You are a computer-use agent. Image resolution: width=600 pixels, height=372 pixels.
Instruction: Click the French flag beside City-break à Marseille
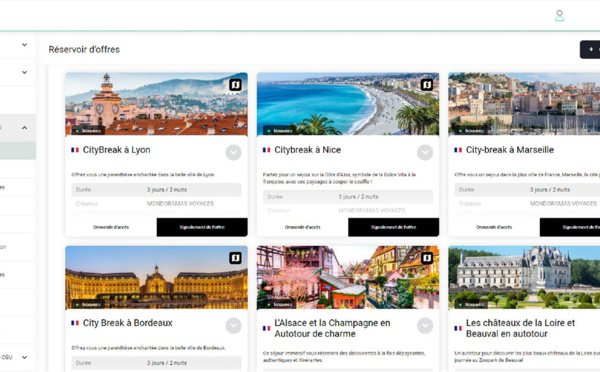458,150
